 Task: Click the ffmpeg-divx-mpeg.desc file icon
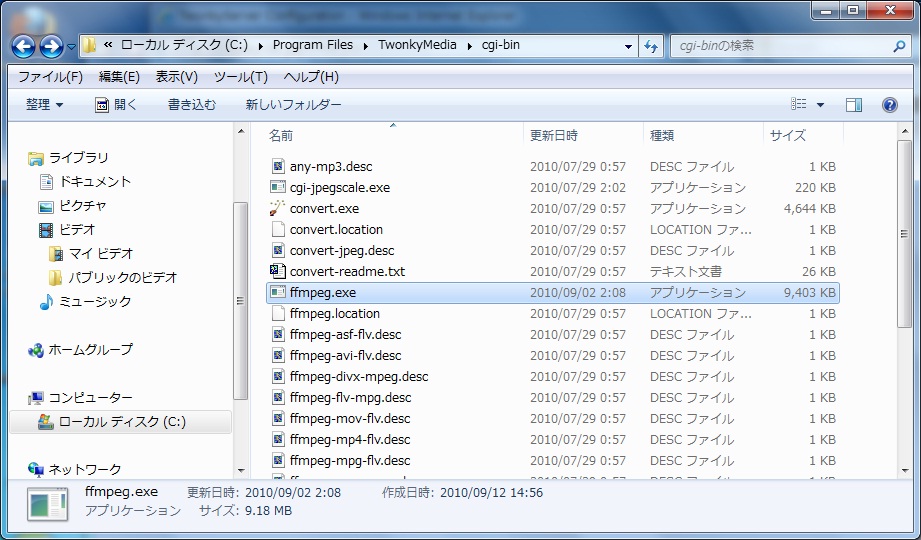coord(278,376)
